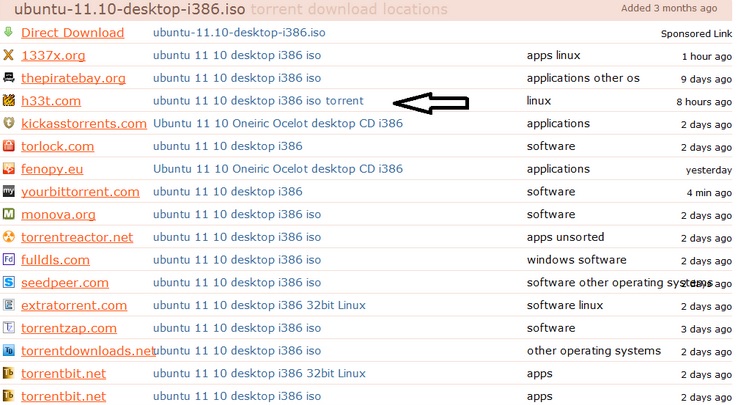740x405 pixels.
Task: Click the 'Sponsored Link' label
Action: point(697,34)
